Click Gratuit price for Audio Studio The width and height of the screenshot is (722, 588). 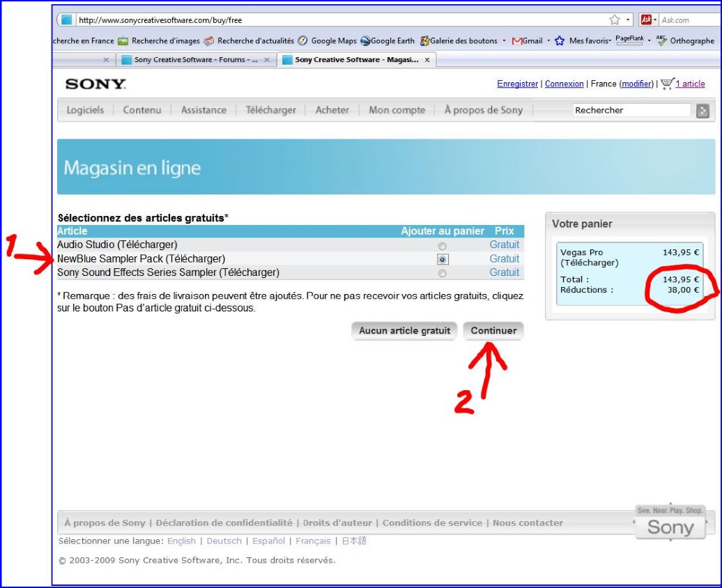[504, 245]
